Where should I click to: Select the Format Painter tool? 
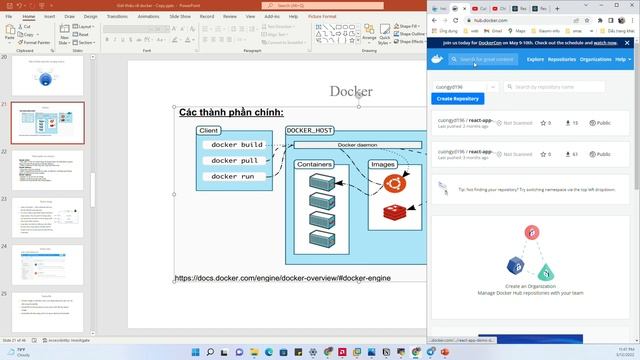[x=34, y=42]
